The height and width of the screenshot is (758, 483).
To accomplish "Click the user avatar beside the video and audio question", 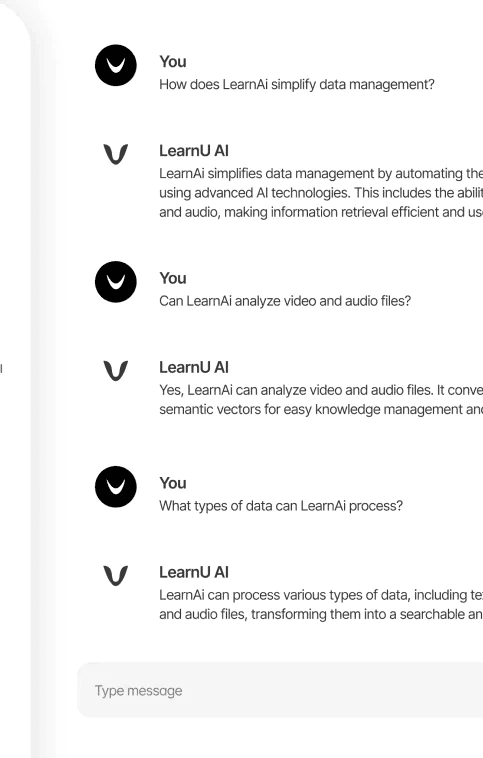I will tap(116, 282).
